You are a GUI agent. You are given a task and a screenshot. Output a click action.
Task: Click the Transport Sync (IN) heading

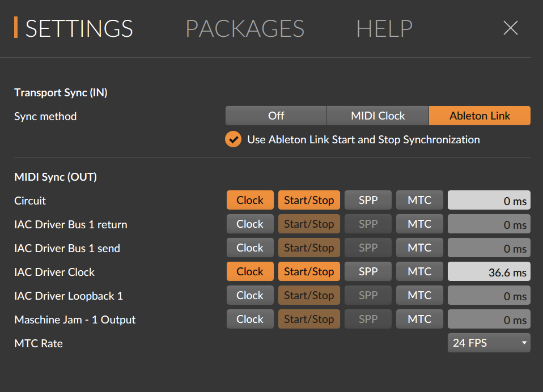point(61,93)
